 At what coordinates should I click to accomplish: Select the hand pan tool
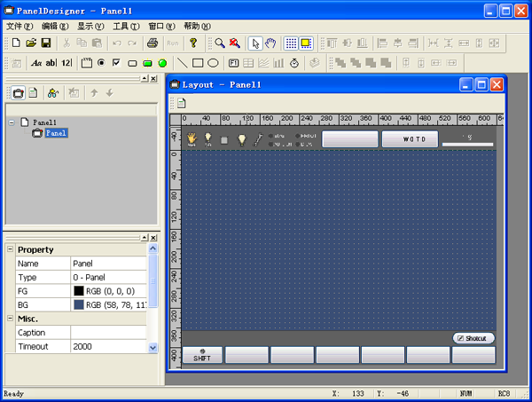(x=270, y=43)
